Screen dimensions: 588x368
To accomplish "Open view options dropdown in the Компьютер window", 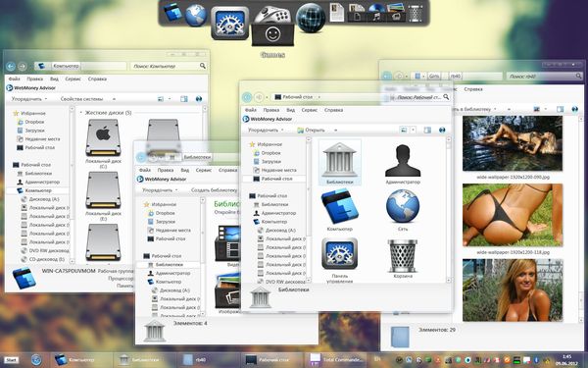I will click(170, 99).
